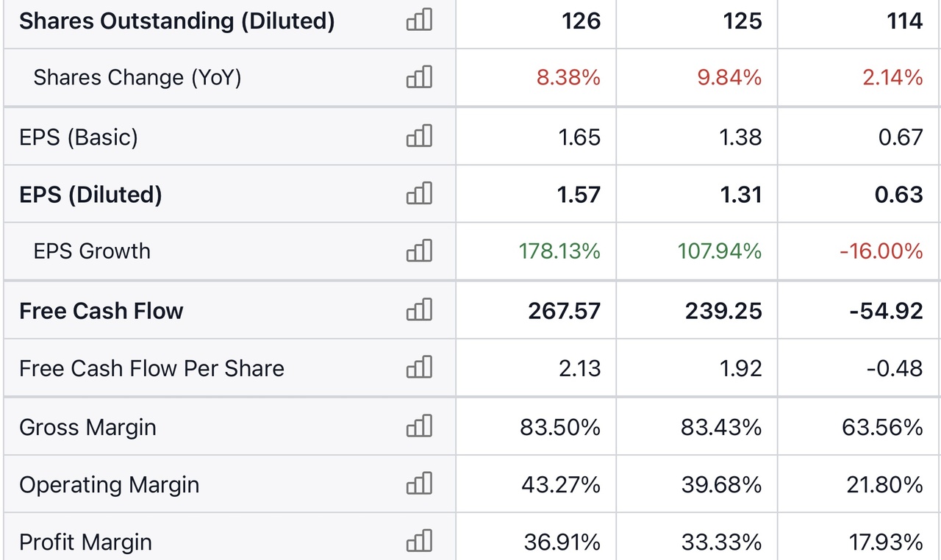941x560 pixels.
Task: Show Gross Margin chart via bar icon
Action: [x=419, y=426]
